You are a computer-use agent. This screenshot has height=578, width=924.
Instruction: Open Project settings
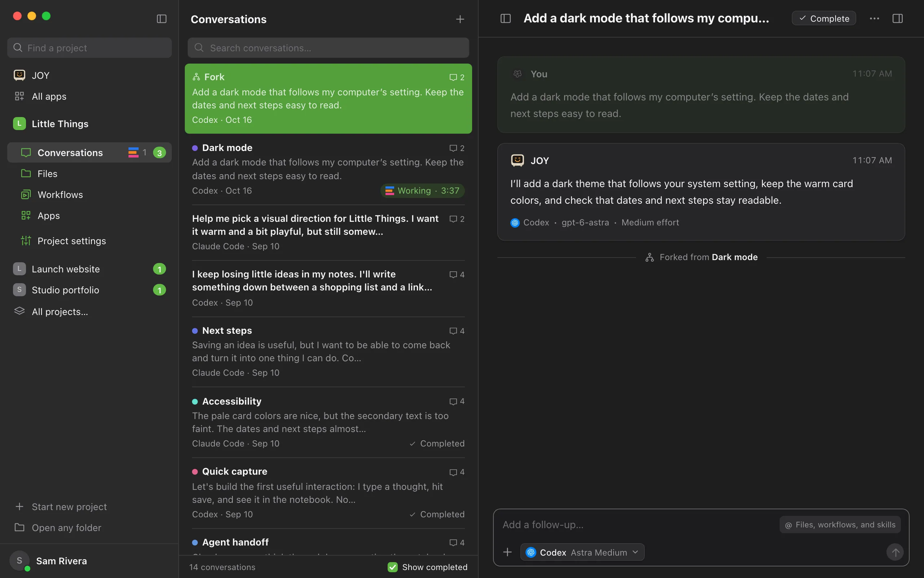coord(90,241)
